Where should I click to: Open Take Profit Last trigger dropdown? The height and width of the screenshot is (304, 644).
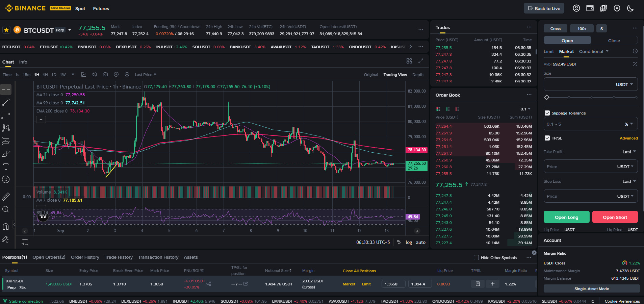tap(629, 152)
